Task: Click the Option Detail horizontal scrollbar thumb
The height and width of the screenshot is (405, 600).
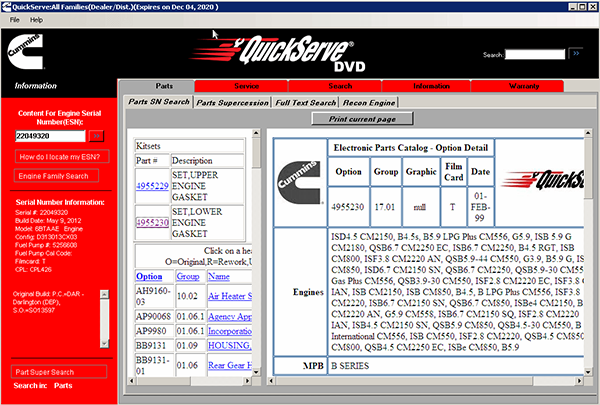Action: pyautogui.click(x=404, y=381)
